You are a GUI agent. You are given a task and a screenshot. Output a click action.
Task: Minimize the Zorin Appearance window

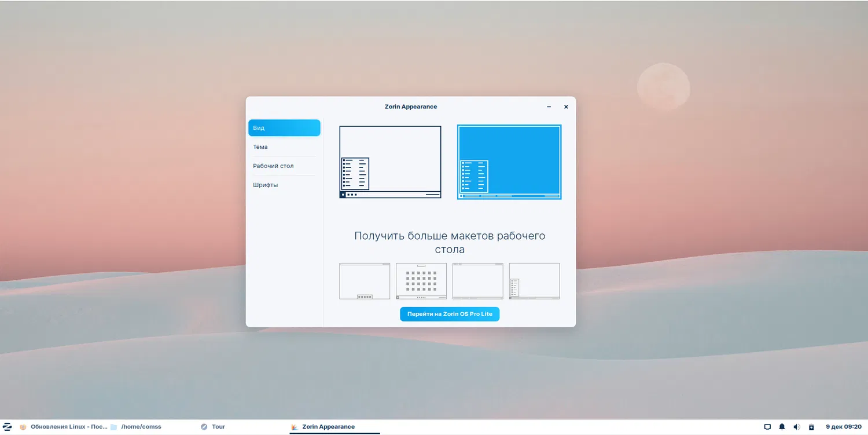tap(549, 107)
